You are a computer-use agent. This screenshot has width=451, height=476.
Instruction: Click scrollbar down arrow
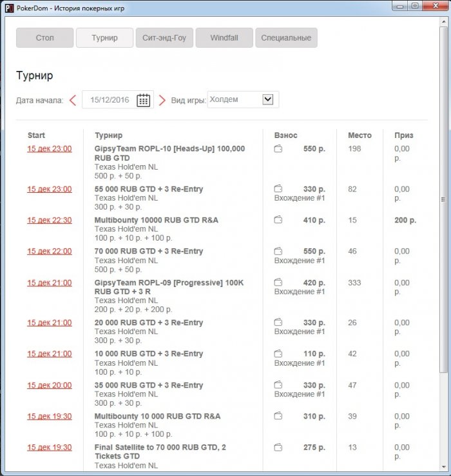pyautogui.click(x=443, y=466)
